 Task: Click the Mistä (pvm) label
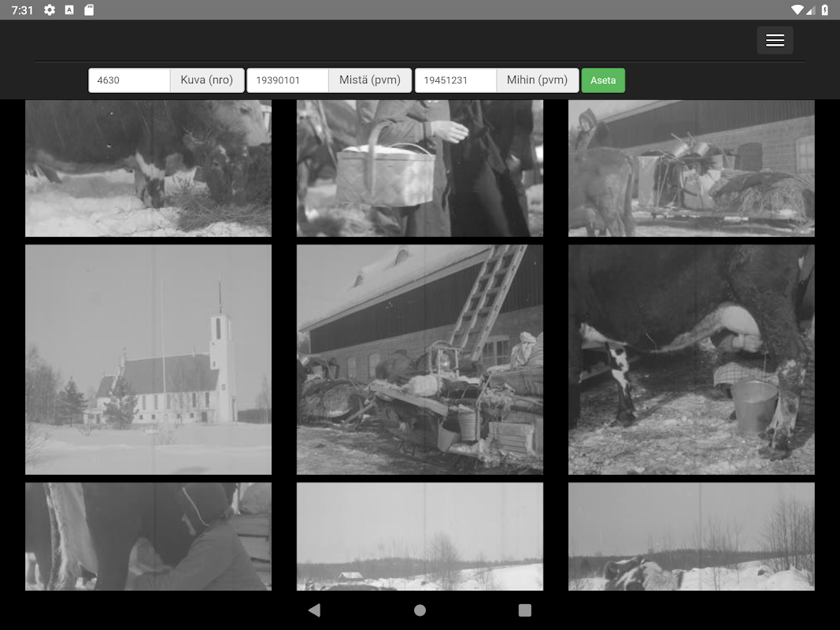tap(370, 80)
